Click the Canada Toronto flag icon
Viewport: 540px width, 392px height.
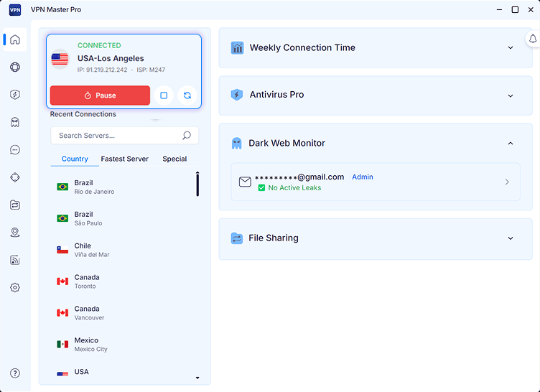coord(62,281)
